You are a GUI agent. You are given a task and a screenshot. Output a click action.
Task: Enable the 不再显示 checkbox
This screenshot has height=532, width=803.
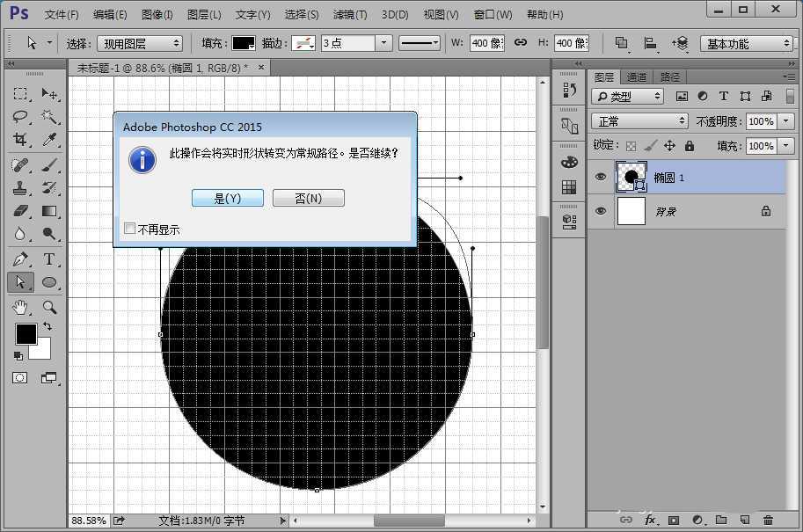[x=130, y=229]
